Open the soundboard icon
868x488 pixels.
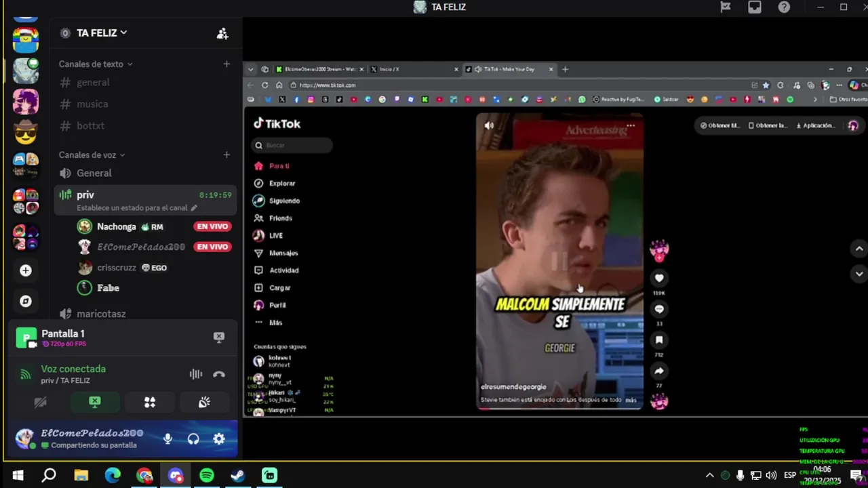tap(204, 403)
